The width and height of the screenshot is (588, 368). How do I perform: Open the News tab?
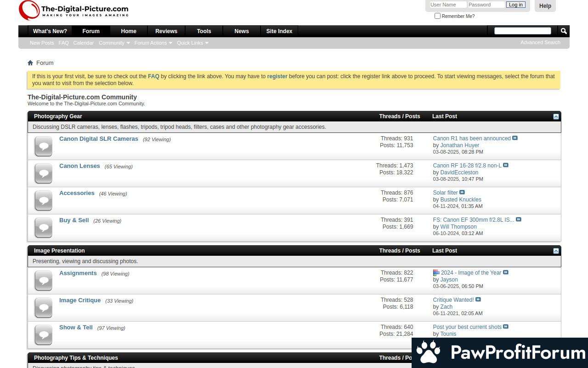(x=242, y=31)
